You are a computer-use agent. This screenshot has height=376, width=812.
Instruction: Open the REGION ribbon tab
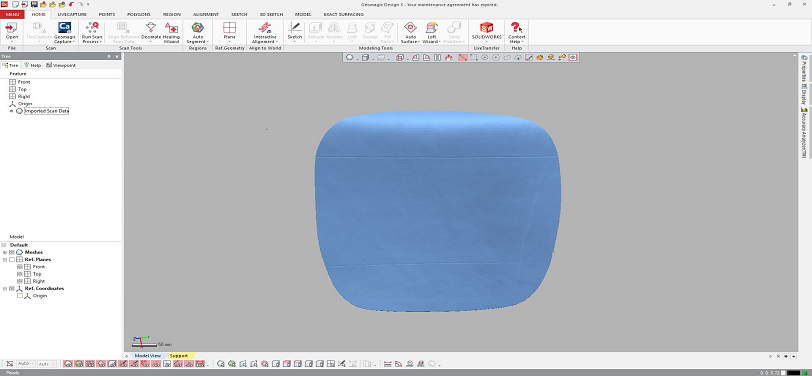point(171,15)
